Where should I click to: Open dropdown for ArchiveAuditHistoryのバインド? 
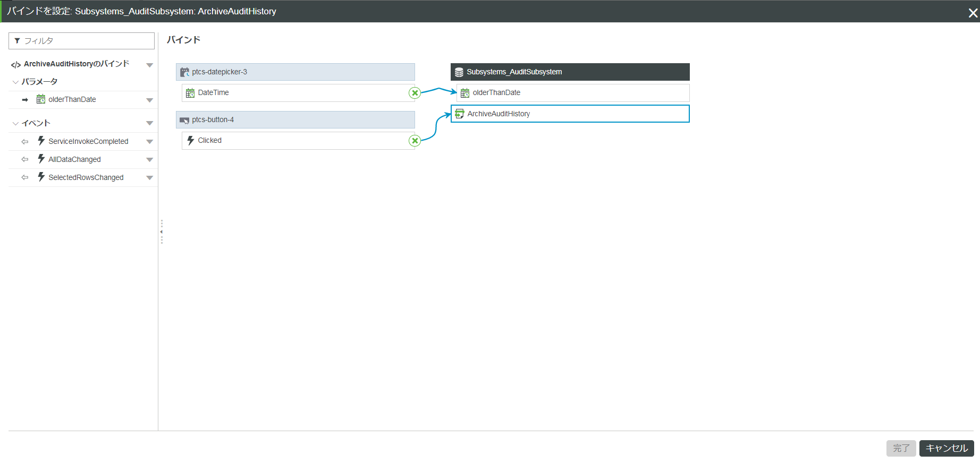(x=150, y=65)
